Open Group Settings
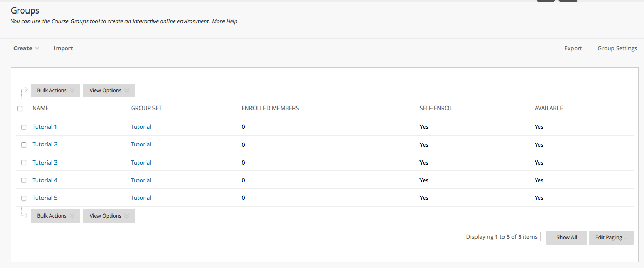The width and height of the screenshot is (644, 268). pos(617,48)
